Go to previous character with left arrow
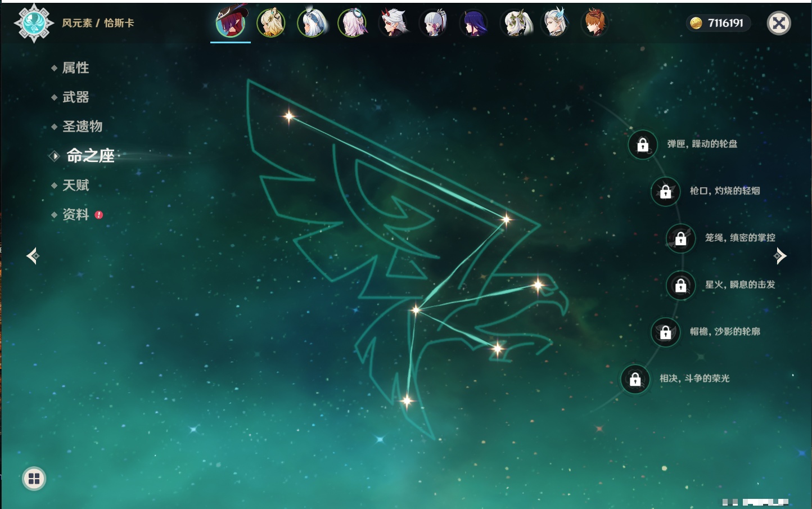 (x=33, y=256)
